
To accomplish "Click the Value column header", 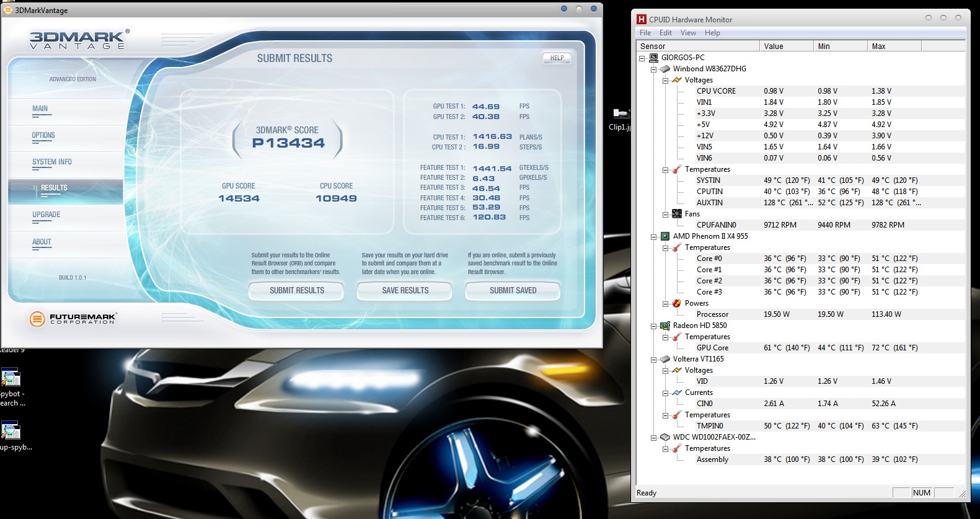I will 787,46.
